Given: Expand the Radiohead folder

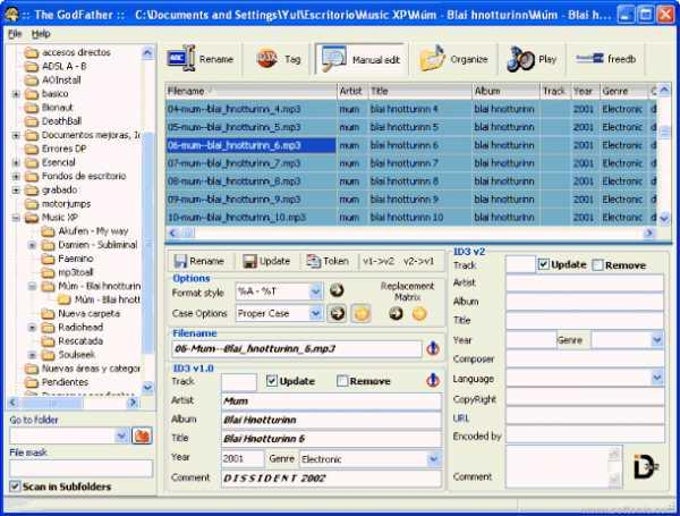Looking at the screenshot, I should (32, 327).
